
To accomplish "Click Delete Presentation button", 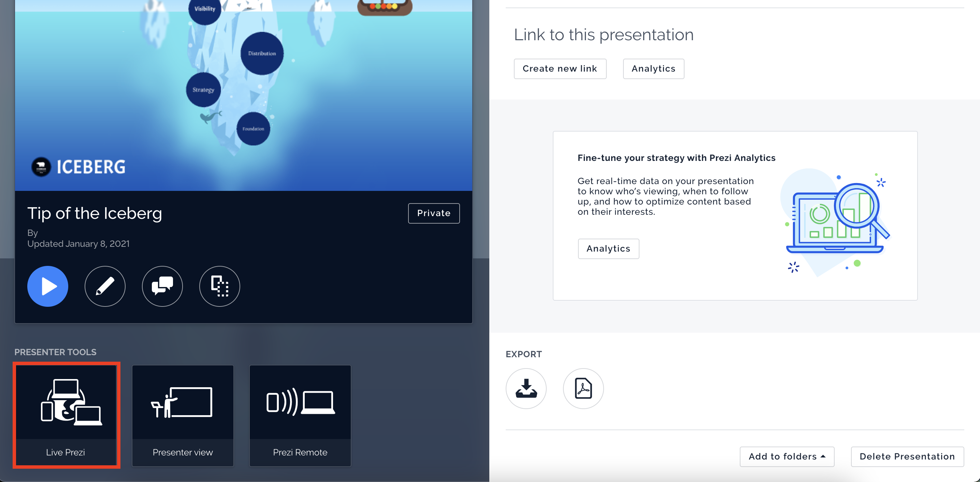I will pyautogui.click(x=907, y=456).
